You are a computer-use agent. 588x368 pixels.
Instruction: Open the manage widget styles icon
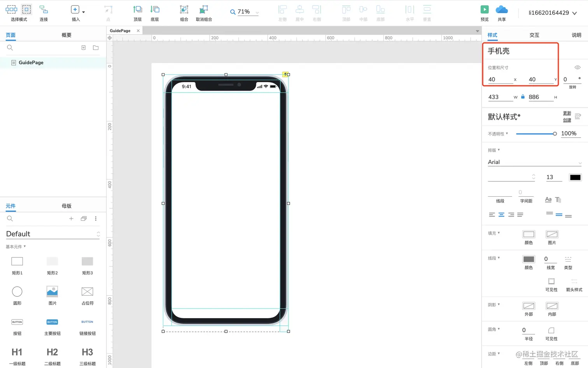coord(578,116)
